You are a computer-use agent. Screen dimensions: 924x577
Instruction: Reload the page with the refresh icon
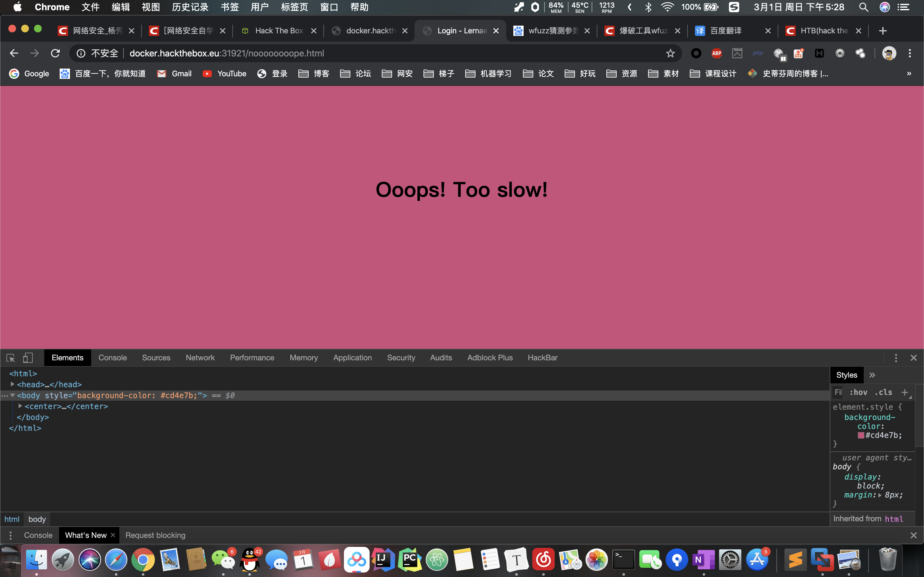(x=56, y=53)
